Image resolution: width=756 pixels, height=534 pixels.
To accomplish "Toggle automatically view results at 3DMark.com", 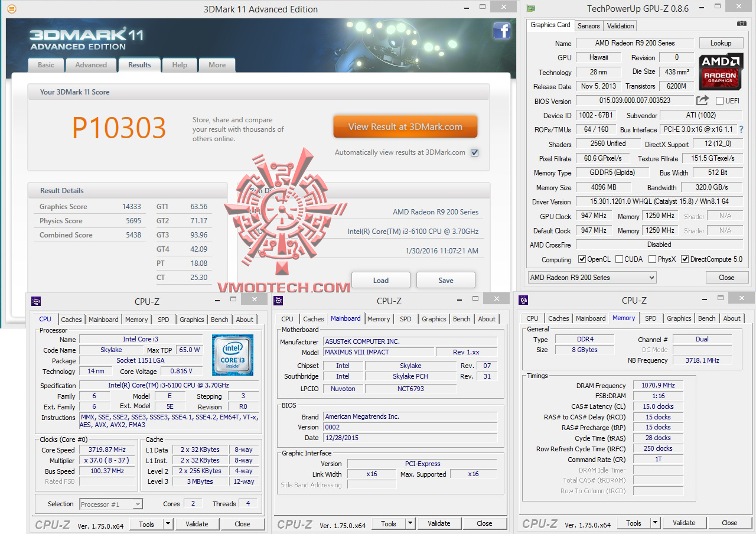I will coord(475,152).
